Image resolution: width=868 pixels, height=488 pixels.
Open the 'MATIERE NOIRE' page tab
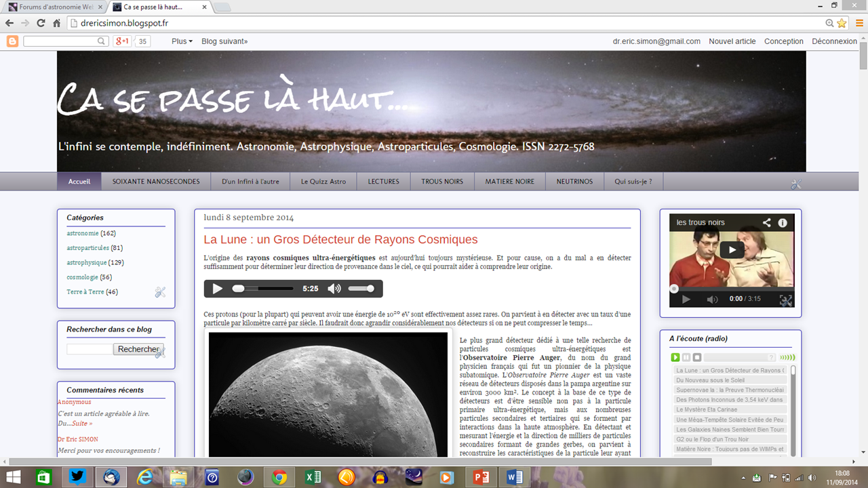(510, 182)
